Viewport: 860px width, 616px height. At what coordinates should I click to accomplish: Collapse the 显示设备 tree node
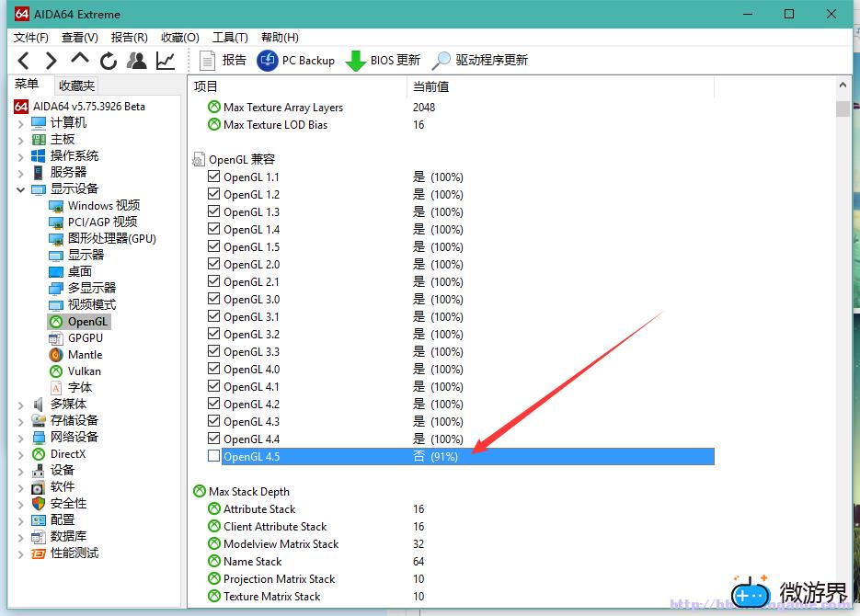click(21, 189)
